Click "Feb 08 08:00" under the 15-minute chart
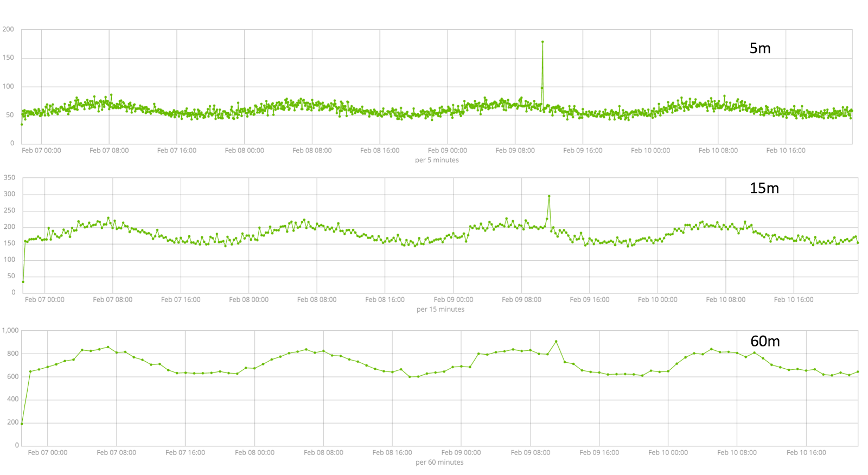 [317, 299]
